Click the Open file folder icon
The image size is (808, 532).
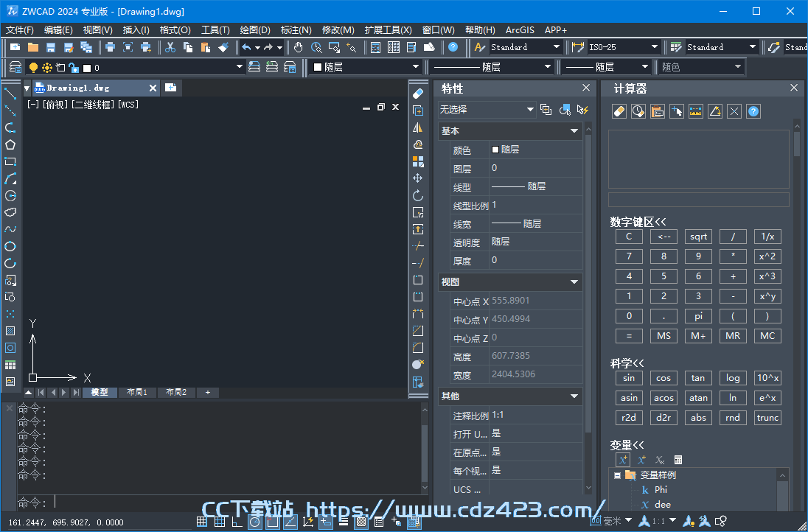point(33,47)
